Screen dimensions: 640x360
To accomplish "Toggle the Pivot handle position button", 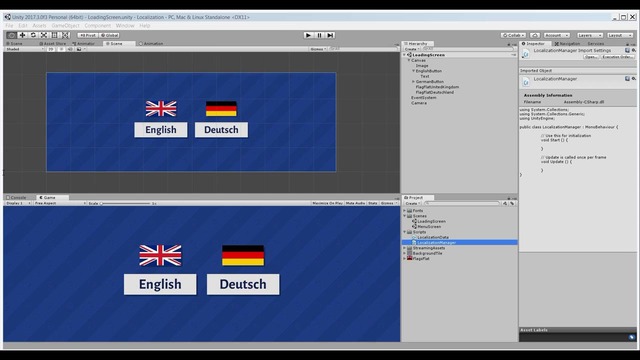I will tap(87, 36).
